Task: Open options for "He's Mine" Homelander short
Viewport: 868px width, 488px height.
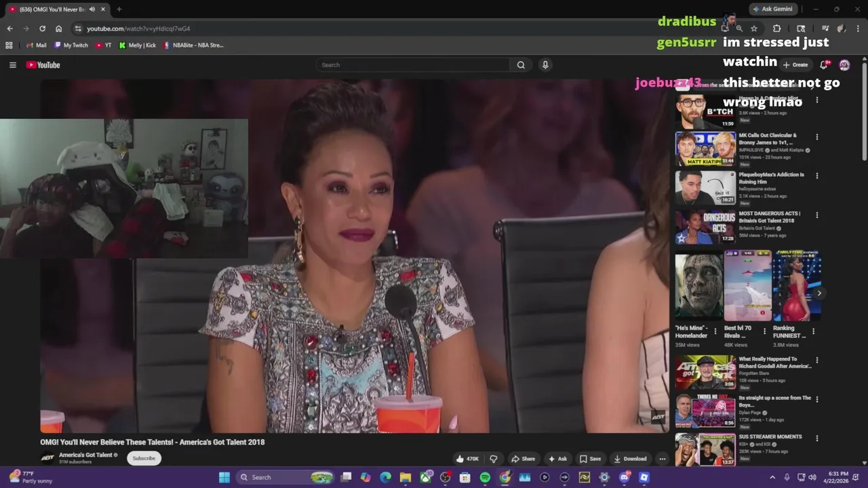Action: [x=715, y=331]
